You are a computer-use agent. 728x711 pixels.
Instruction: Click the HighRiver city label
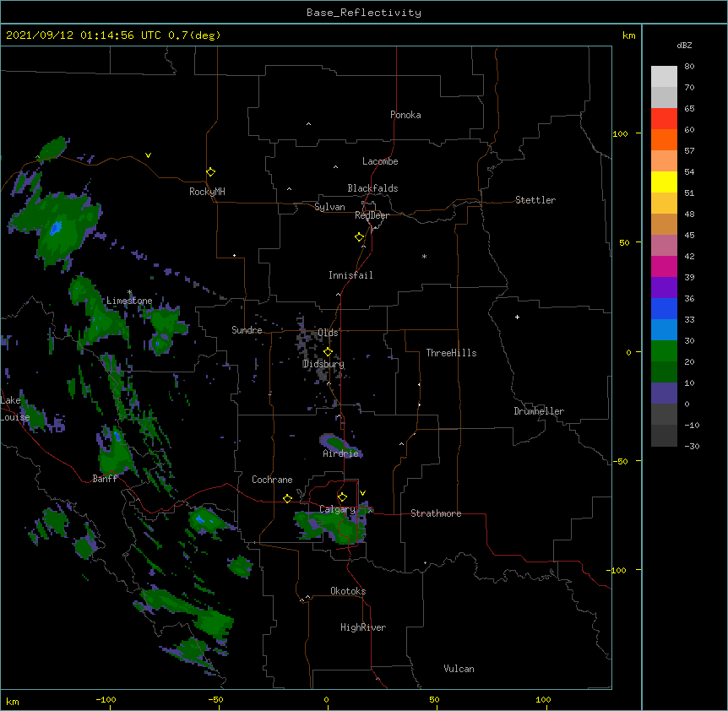point(363,627)
